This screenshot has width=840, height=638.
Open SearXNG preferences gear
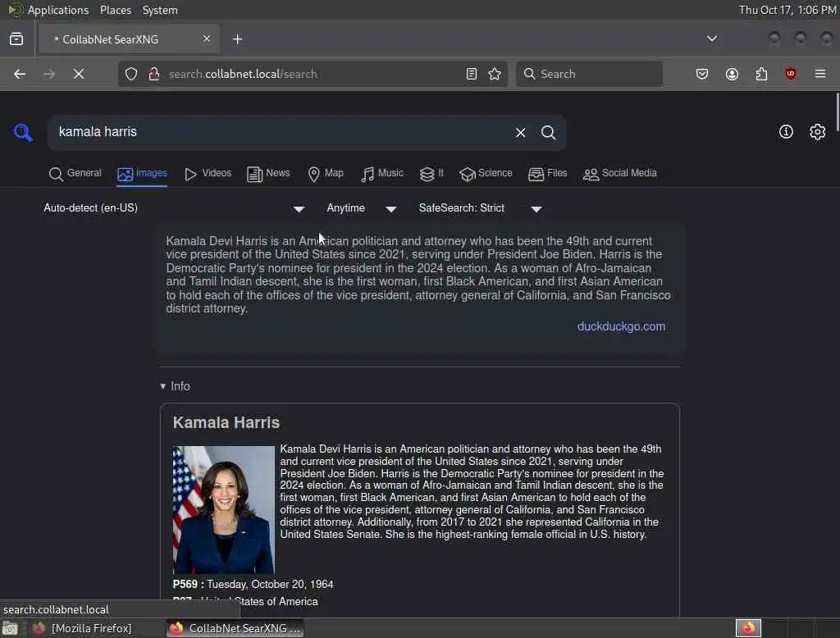click(817, 132)
